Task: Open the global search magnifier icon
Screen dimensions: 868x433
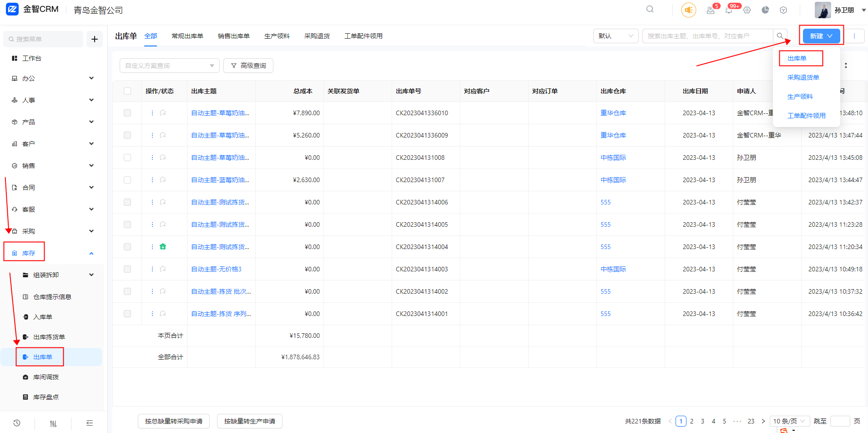Action: pos(650,9)
